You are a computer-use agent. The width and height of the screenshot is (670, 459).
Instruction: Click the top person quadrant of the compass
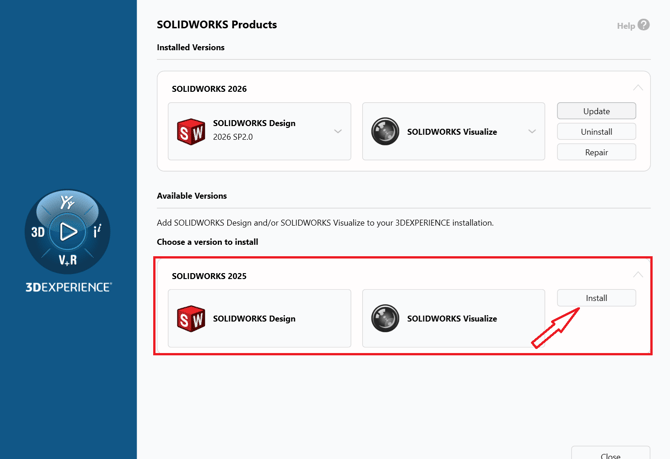(x=67, y=202)
